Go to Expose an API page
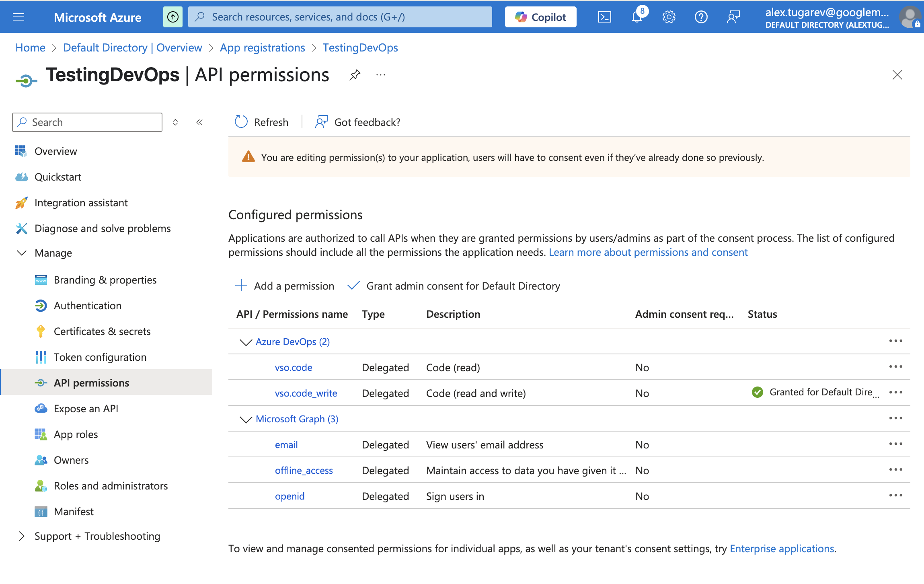The height and width of the screenshot is (584, 924). click(86, 409)
